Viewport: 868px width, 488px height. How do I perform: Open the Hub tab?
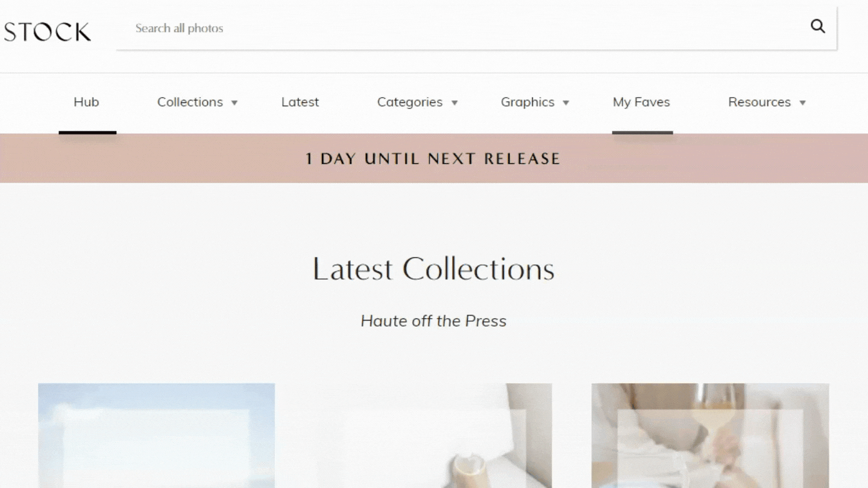pyautogui.click(x=86, y=102)
